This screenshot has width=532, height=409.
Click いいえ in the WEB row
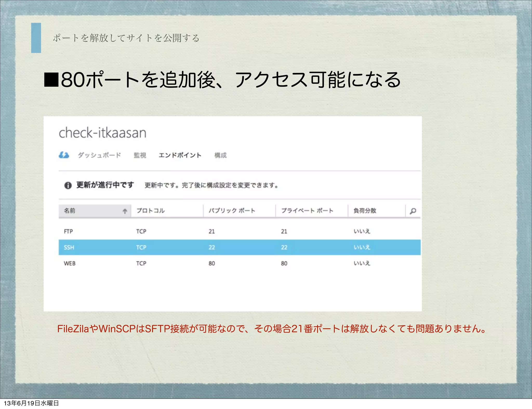point(362,263)
